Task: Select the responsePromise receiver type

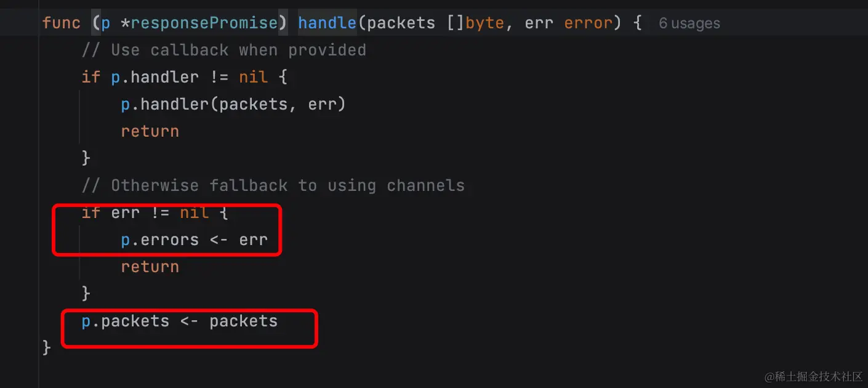Action: click(204, 23)
